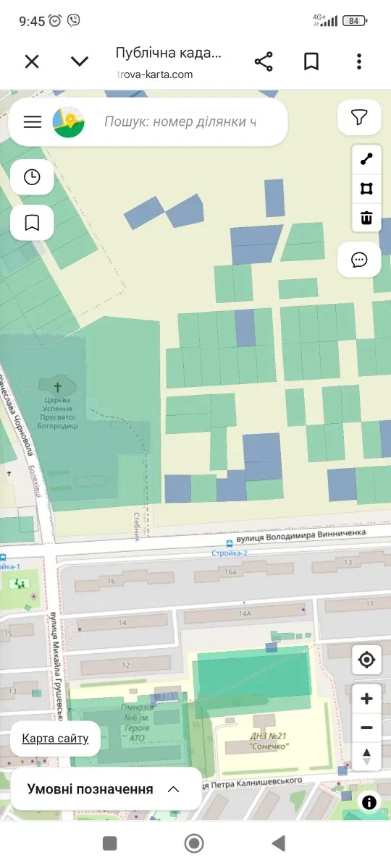Viewport: 391px width, 868px height.
Task: Open the filter funnel tool
Action: pyautogui.click(x=359, y=117)
